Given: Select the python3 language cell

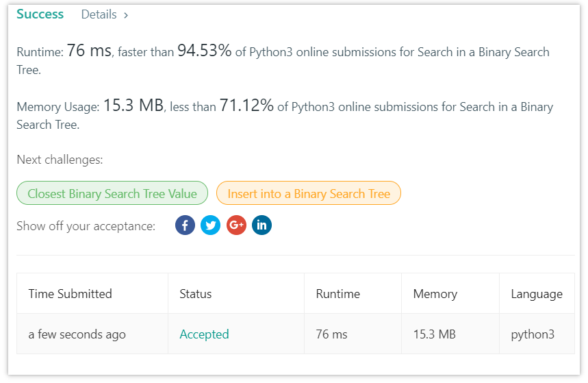Looking at the screenshot, I should coord(537,334).
